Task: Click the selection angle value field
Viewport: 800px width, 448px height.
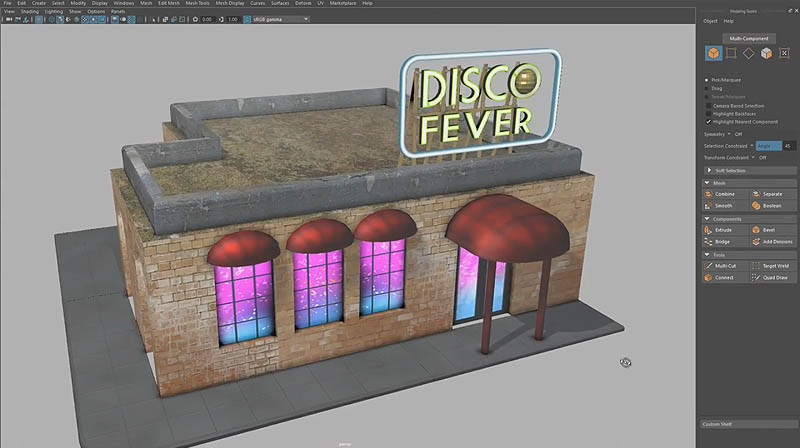Action: 789,146
